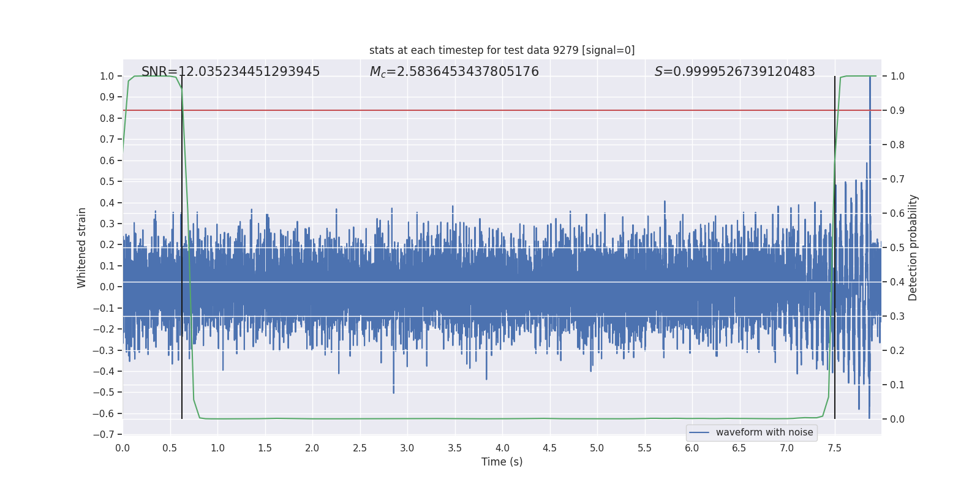980x490 pixels.
Task: Click the 'Detection probability' right axis label
Action: point(913,247)
